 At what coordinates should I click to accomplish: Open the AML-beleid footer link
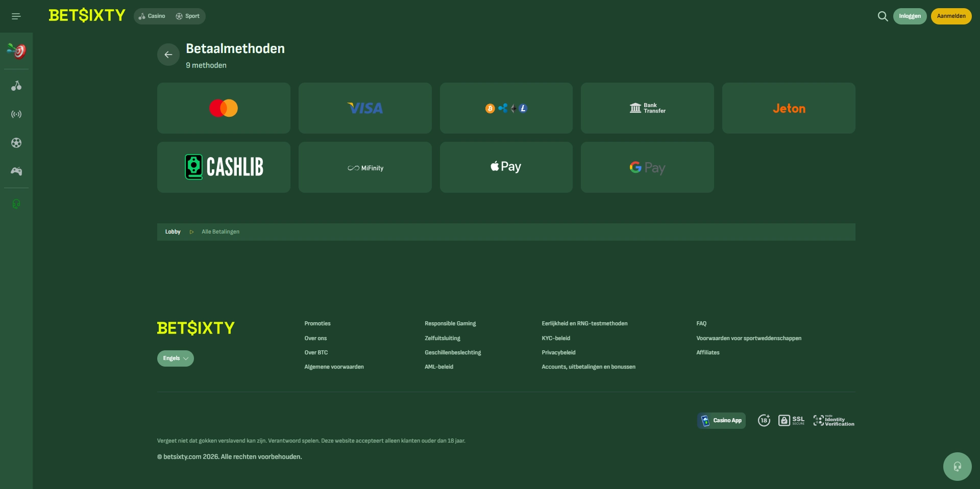click(439, 367)
